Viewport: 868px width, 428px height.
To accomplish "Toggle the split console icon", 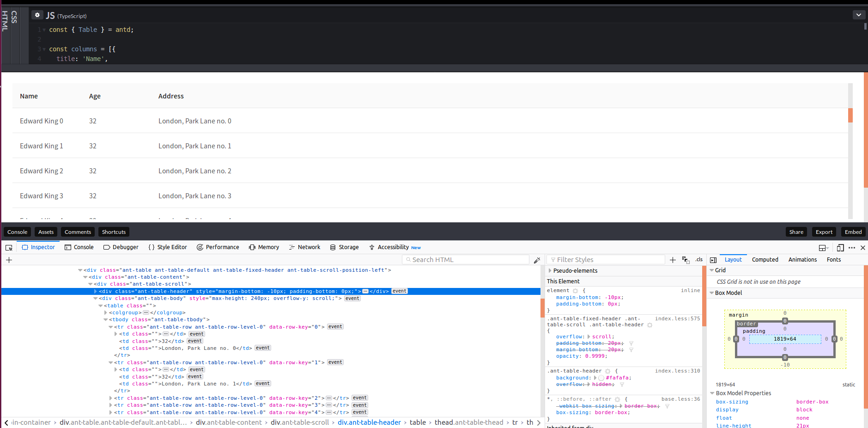I will (x=823, y=248).
